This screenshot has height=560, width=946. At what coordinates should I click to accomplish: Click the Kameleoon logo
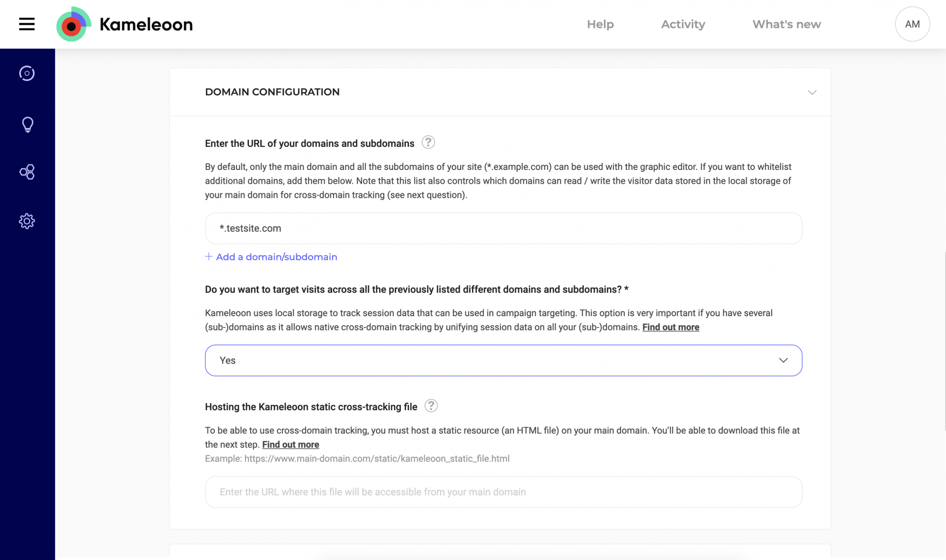(125, 24)
